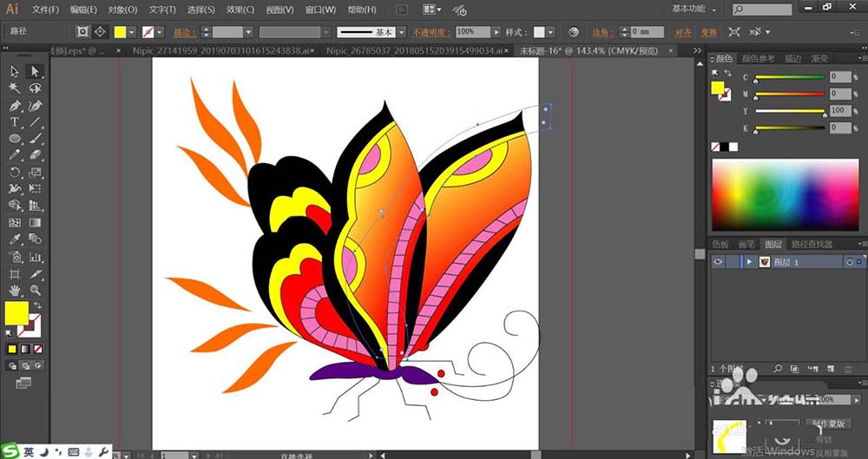Select the Ellipse tool
This screenshot has width=868, height=459.
(x=15, y=139)
